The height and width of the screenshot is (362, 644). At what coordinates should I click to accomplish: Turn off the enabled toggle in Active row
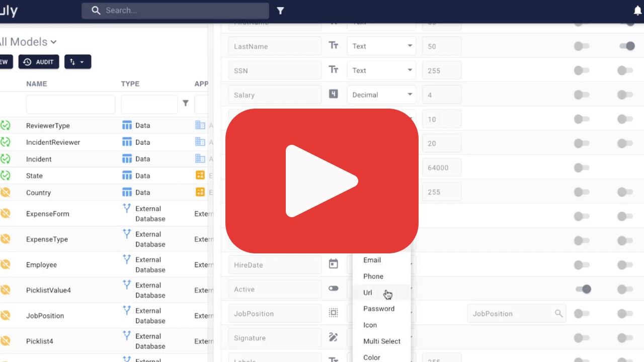583,289
